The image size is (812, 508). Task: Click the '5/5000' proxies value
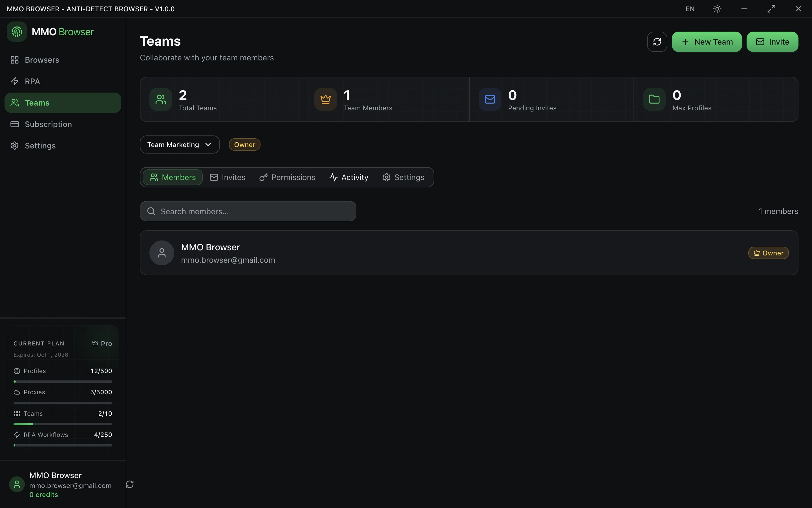(x=101, y=392)
